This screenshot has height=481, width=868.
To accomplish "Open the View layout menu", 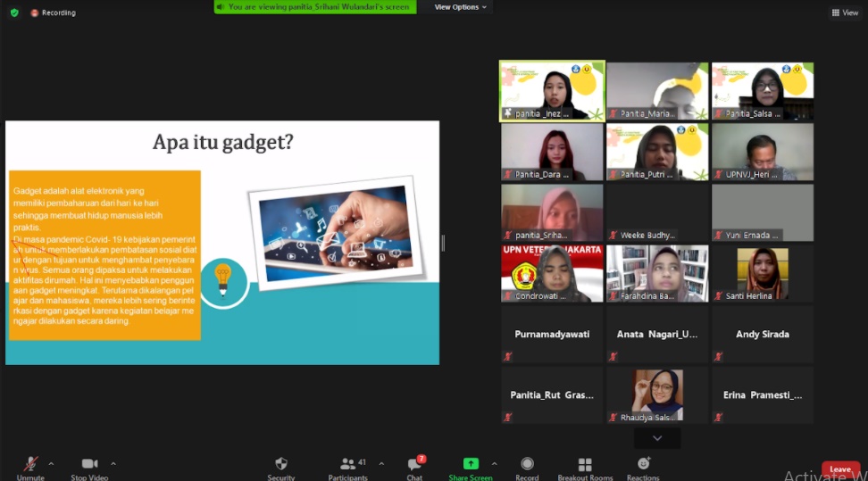I will click(847, 12).
